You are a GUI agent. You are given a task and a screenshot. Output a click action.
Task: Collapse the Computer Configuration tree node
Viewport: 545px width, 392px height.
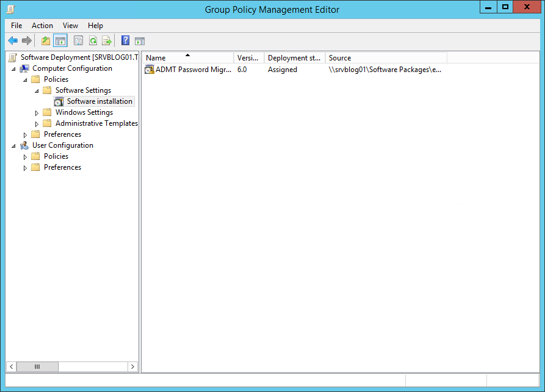coord(13,68)
